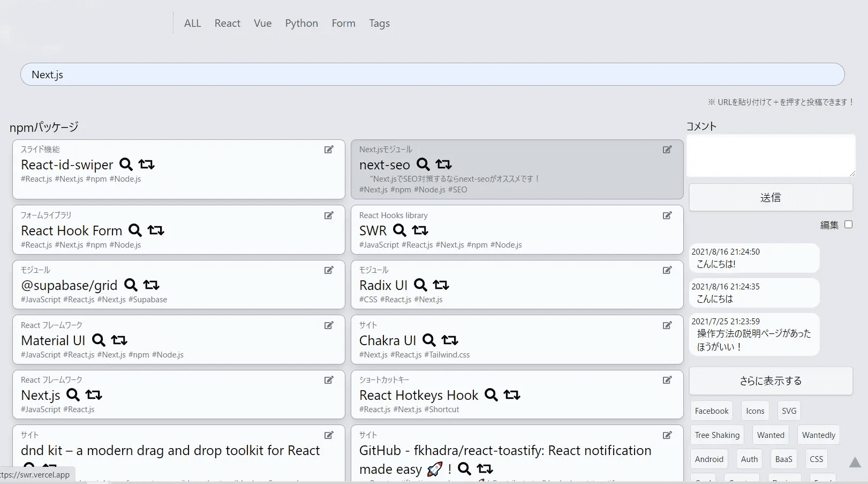The width and height of the screenshot is (868, 484).
Task: Edit the React Hook Form card
Action: click(x=329, y=215)
